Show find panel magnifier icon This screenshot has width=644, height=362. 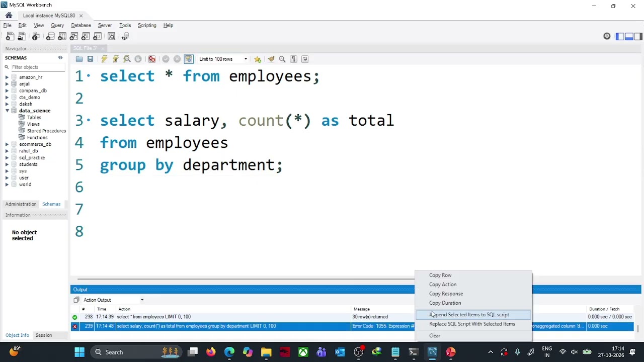(282, 59)
